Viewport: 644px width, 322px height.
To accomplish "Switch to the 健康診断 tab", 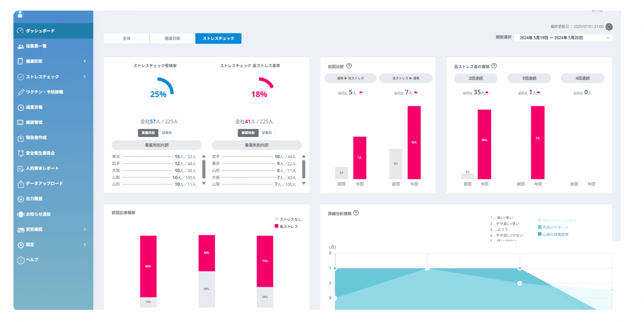I will (x=172, y=38).
